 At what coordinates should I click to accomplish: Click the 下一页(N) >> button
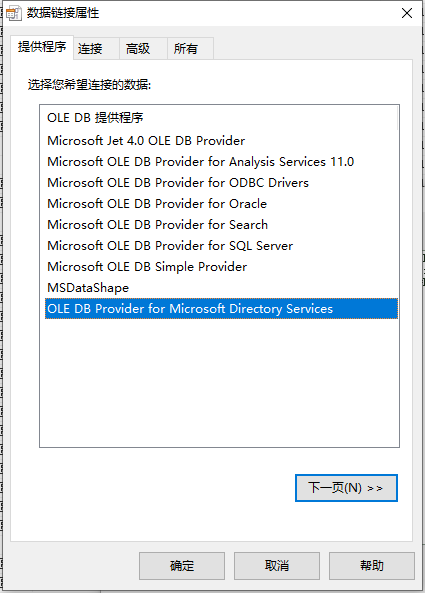tap(346, 488)
